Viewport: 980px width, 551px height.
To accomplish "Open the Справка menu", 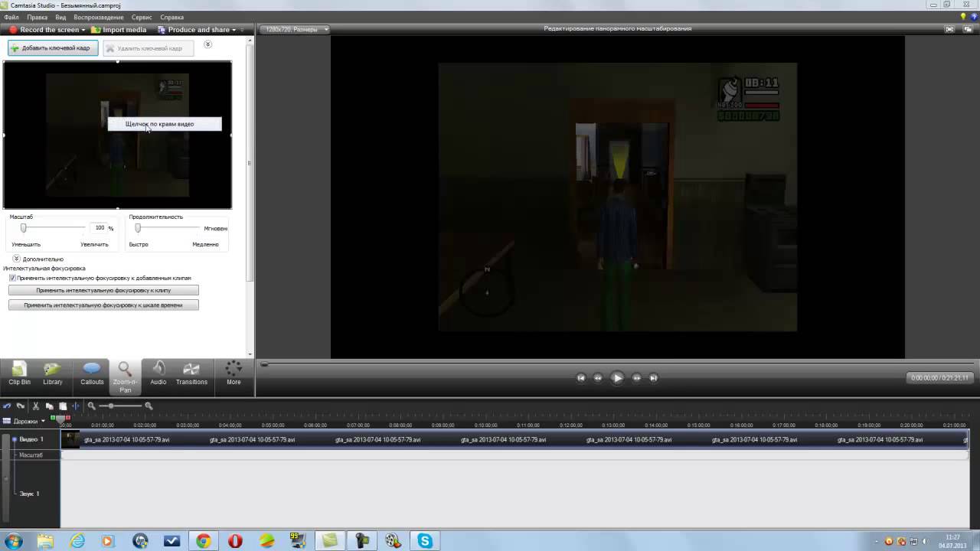I will click(171, 17).
